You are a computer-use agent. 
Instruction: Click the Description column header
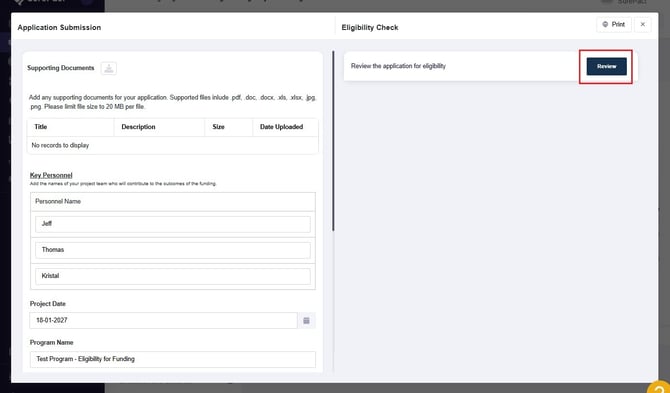[159, 127]
